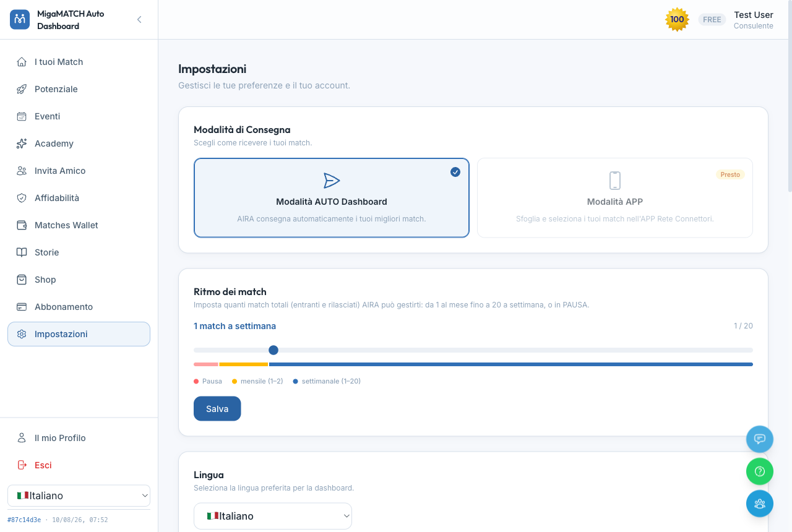Click the people icon beside Invita Amico
Image resolution: width=792 pixels, height=532 pixels.
(x=22, y=171)
